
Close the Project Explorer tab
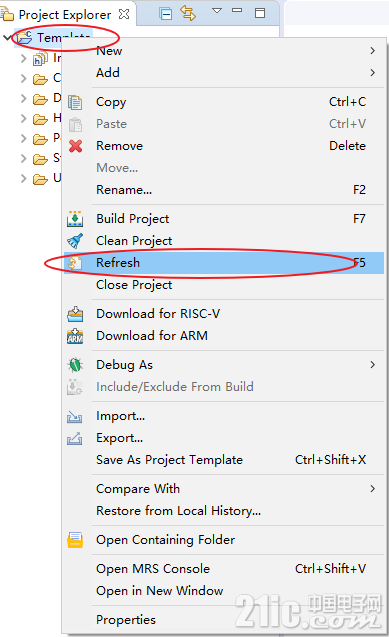click(124, 14)
